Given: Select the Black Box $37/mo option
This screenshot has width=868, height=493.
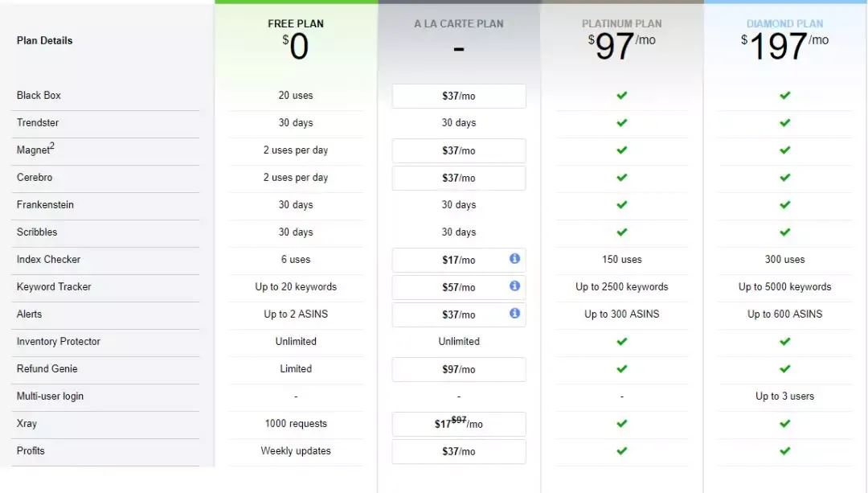Looking at the screenshot, I should coord(459,96).
